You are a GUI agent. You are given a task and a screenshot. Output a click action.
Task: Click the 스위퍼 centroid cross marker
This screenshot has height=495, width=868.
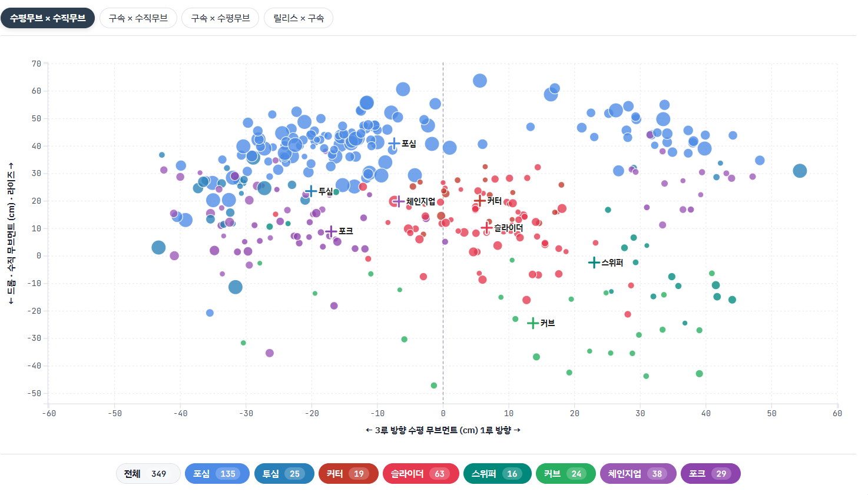[x=594, y=263]
